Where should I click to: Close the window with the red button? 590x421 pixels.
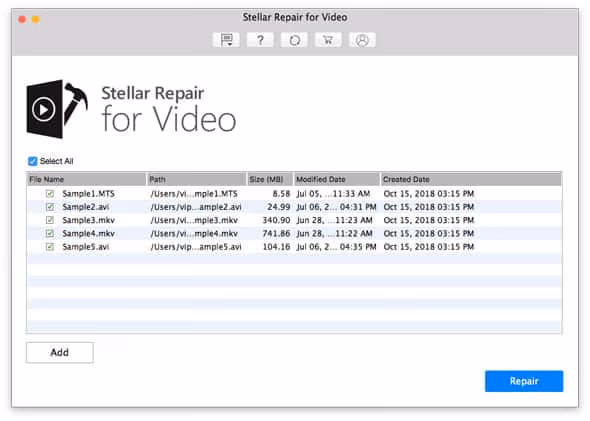pos(22,19)
